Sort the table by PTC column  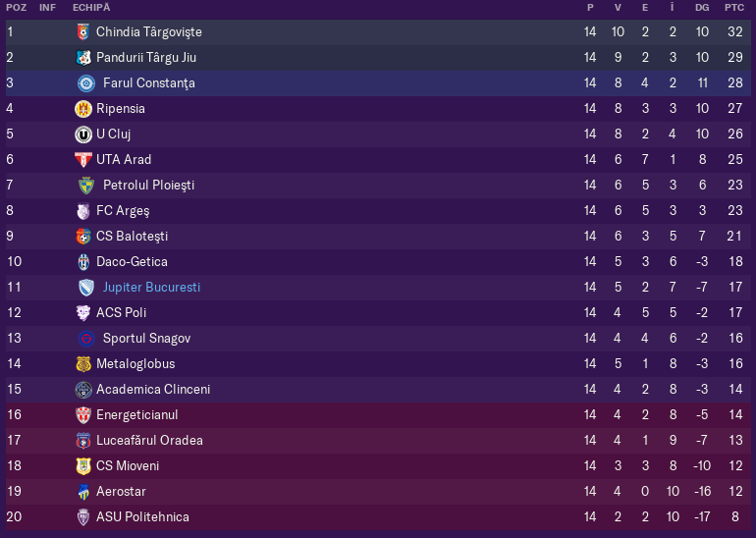point(734,8)
